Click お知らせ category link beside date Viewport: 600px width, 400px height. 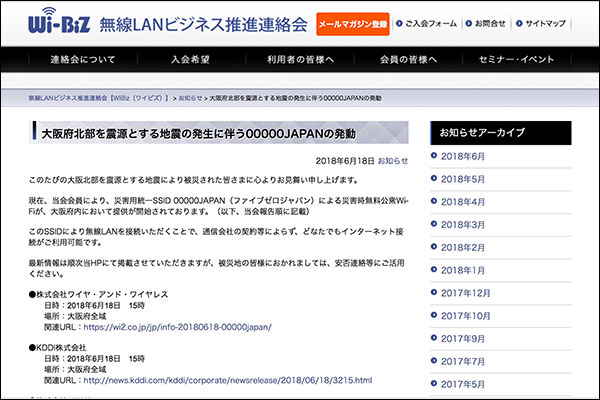click(393, 160)
